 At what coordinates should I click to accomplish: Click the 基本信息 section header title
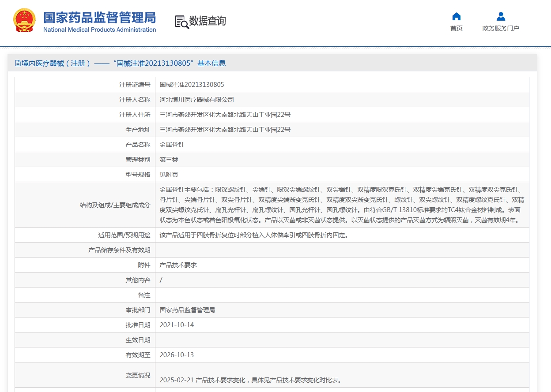pos(120,63)
